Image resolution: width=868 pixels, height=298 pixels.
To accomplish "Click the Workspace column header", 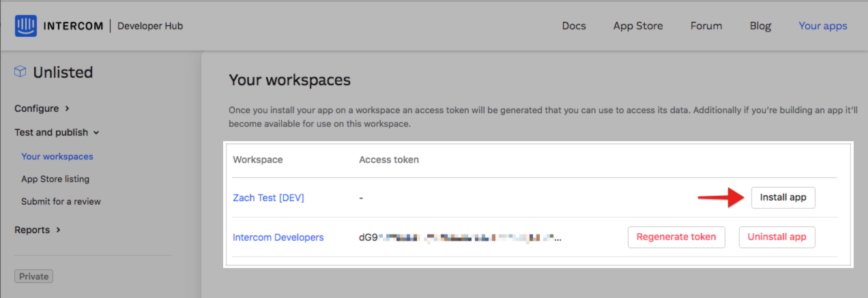I will point(258,160).
